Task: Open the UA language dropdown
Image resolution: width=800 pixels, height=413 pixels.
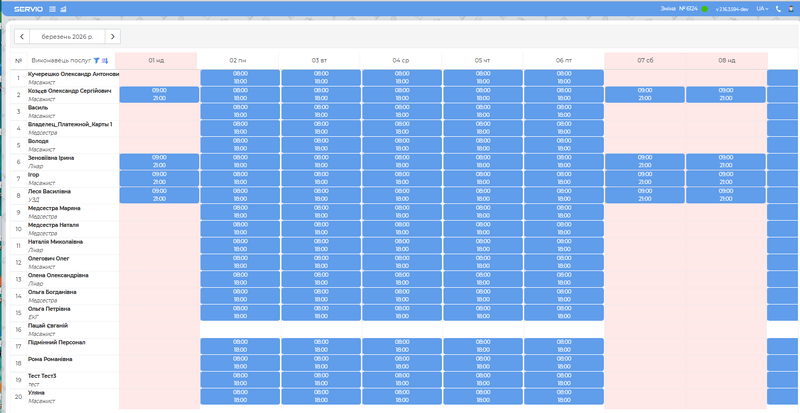Action: tap(762, 8)
